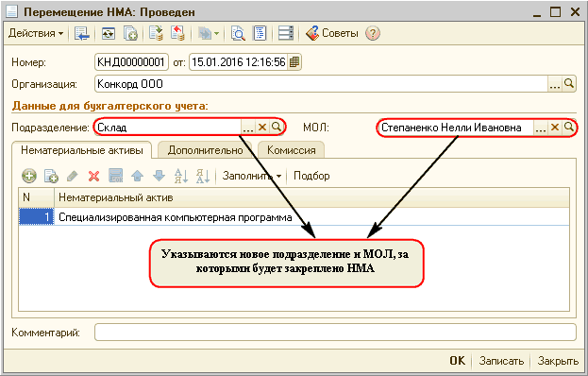
Task: Click the copy row icon in table toolbar
Action: coord(51,176)
